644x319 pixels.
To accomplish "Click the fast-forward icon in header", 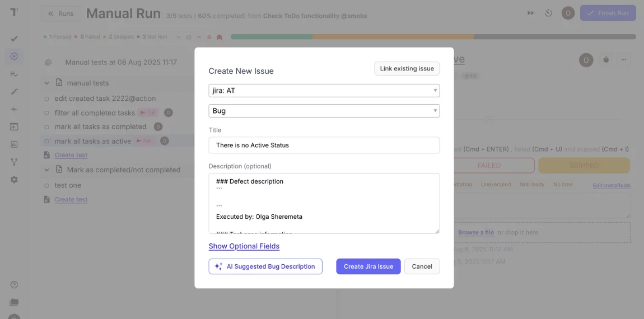I will (x=531, y=13).
